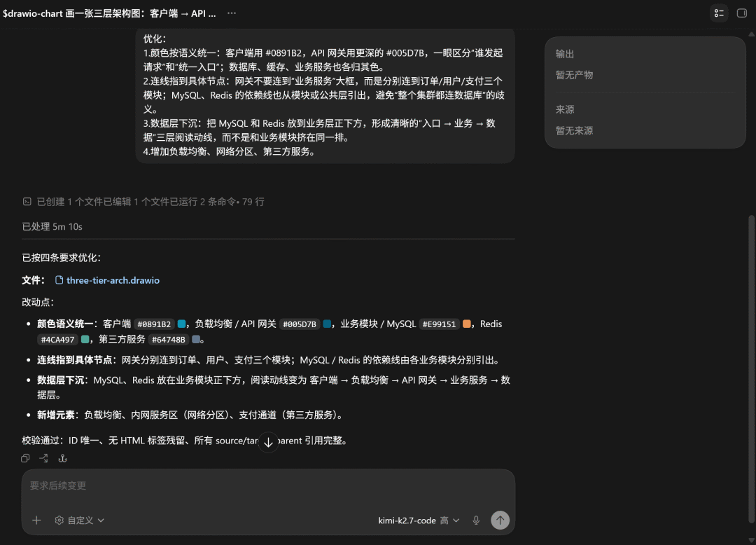Start voice input with the microphone icon
The width and height of the screenshot is (756, 545).
click(x=476, y=520)
